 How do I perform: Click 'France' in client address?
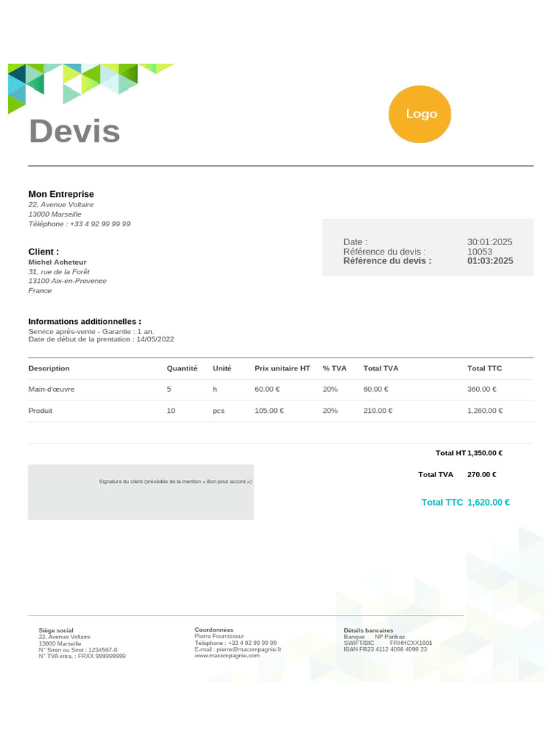click(x=40, y=290)
